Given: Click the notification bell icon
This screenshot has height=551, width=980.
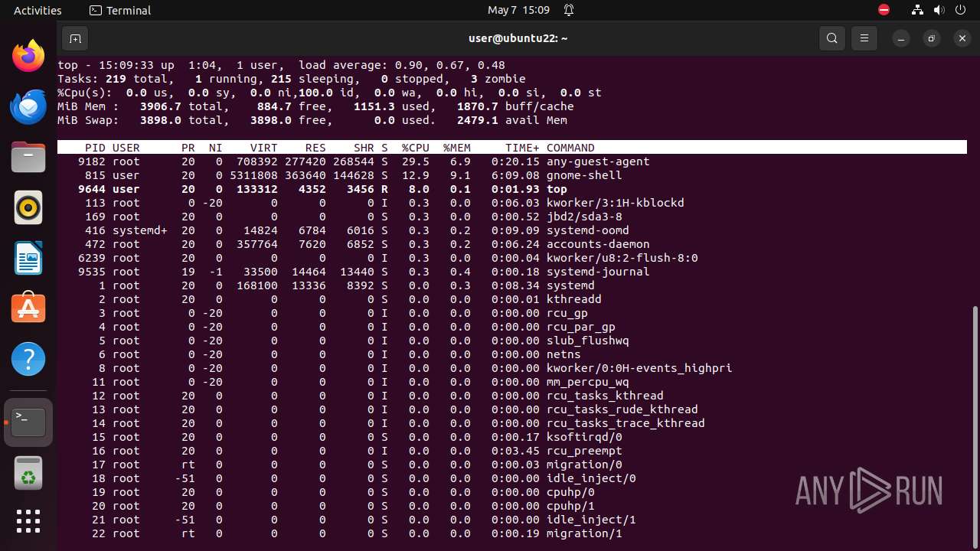Looking at the screenshot, I should (569, 10).
